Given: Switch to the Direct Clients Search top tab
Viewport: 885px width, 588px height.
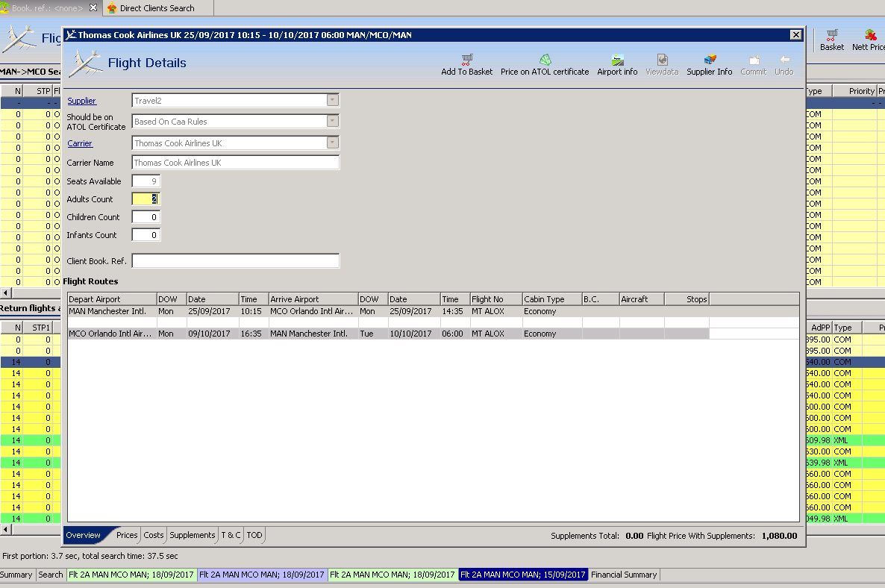Looking at the screenshot, I should (x=157, y=8).
